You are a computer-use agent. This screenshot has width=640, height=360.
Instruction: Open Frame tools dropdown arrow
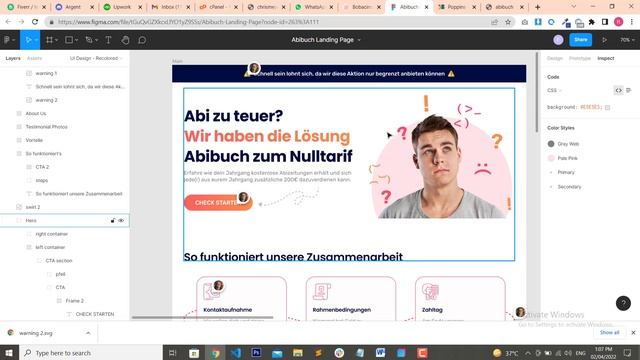(56, 40)
